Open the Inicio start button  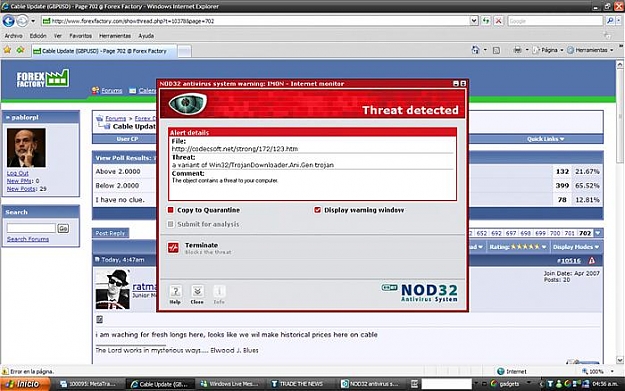point(26,384)
